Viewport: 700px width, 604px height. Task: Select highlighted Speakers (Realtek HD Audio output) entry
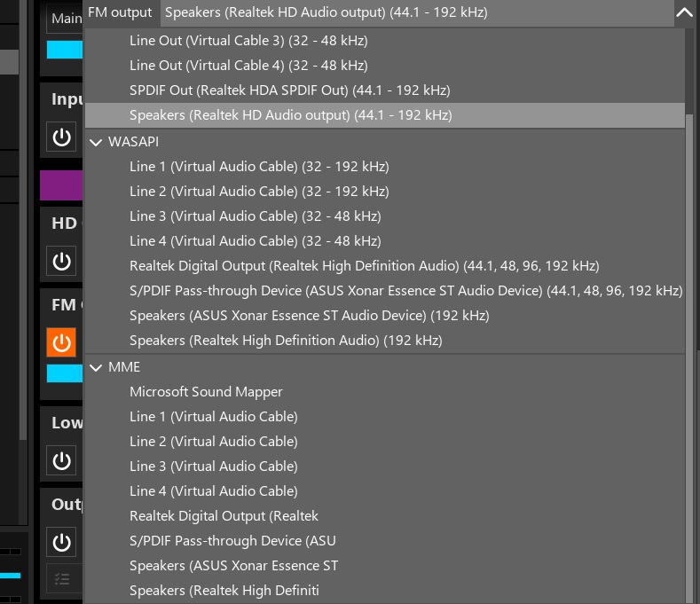[385, 115]
